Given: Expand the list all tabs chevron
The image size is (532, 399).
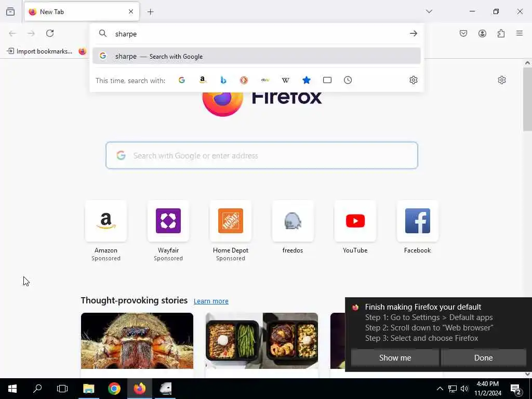Looking at the screenshot, I should (429, 11).
